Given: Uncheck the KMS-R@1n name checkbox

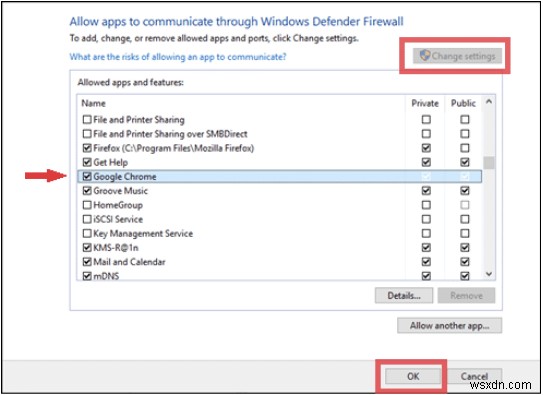Looking at the screenshot, I should point(87,248).
